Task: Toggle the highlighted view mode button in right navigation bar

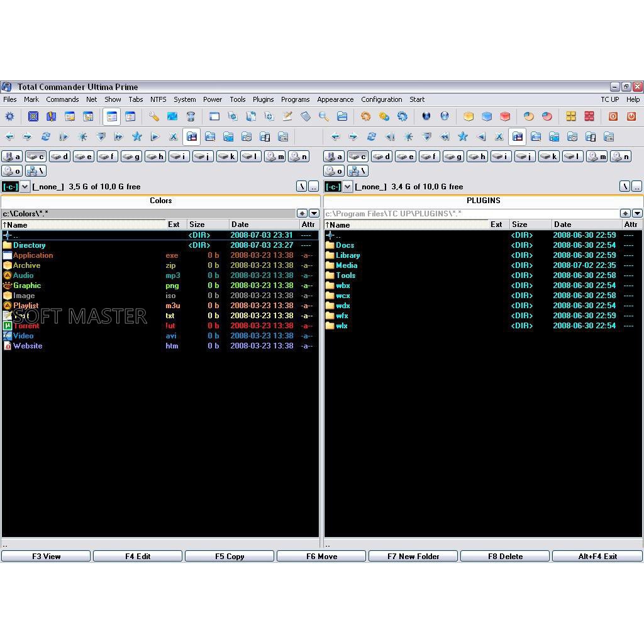Action: 517,136
